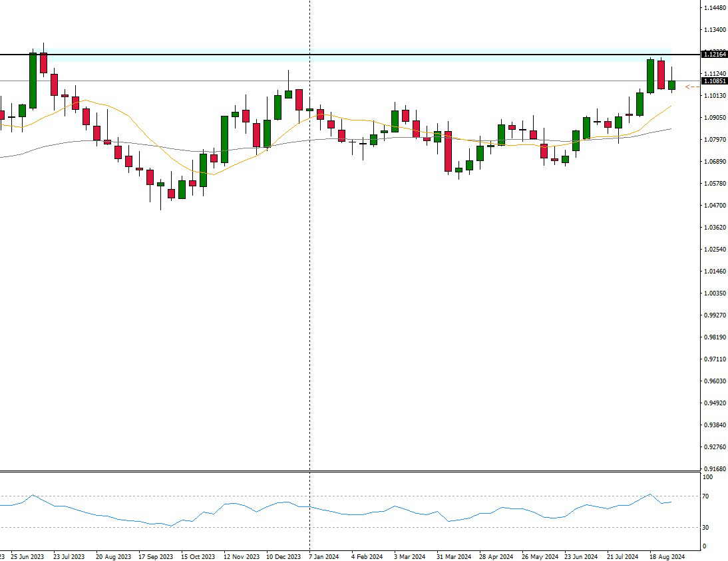This screenshot has width=728, height=561.
Task: Click the 1.12164 resistance price label
Action: pos(715,55)
